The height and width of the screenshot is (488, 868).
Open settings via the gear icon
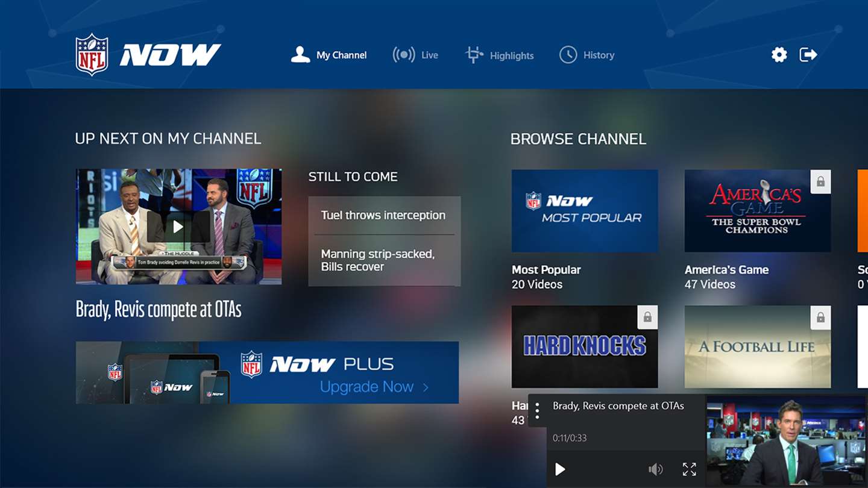(779, 55)
